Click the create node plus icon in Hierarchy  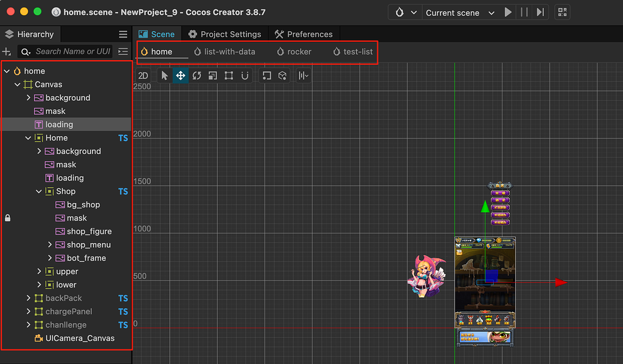click(x=6, y=51)
